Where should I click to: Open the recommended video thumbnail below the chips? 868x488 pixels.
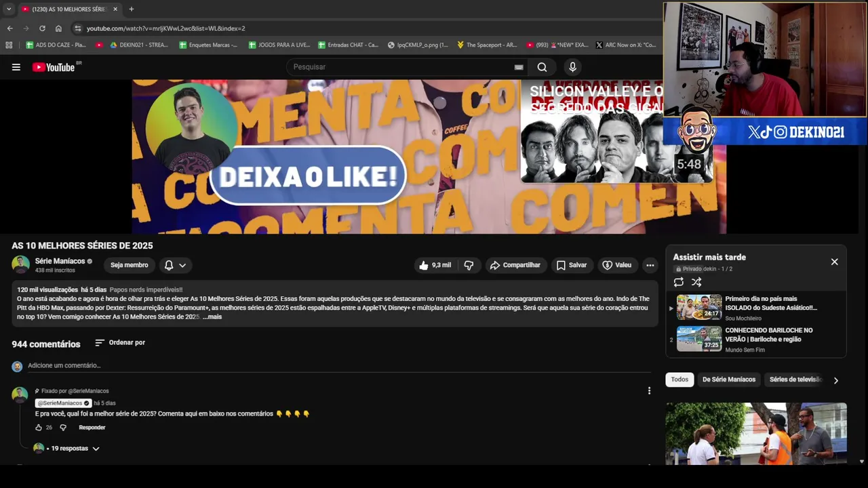click(x=756, y=434)
